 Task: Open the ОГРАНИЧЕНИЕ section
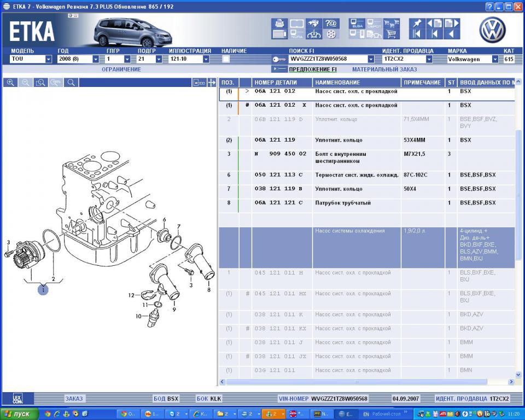[x=121, y=69]
